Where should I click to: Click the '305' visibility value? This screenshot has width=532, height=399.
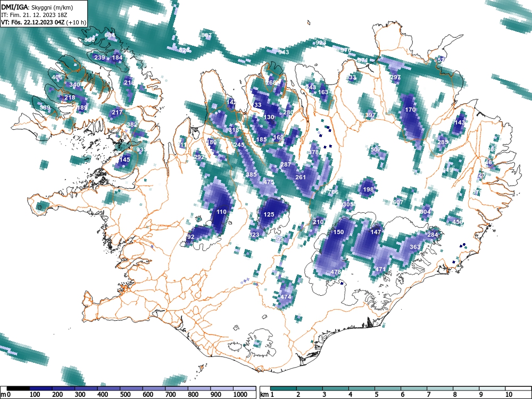point(348,205)
